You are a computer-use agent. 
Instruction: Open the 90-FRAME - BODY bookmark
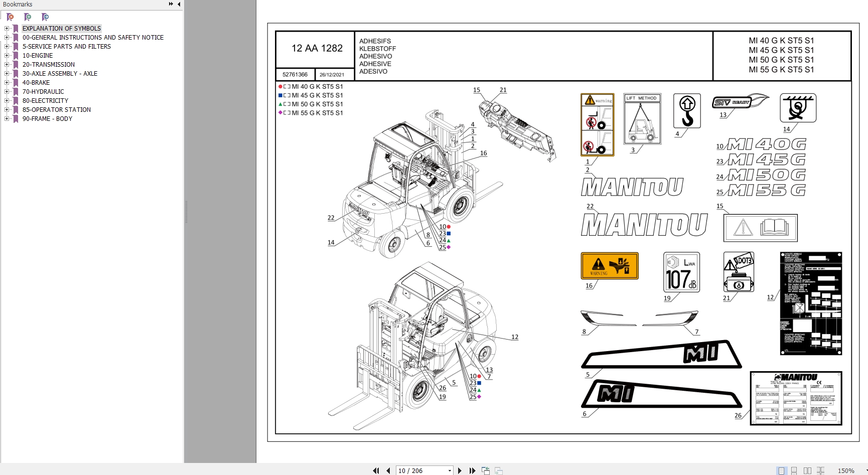coord(47,119)
